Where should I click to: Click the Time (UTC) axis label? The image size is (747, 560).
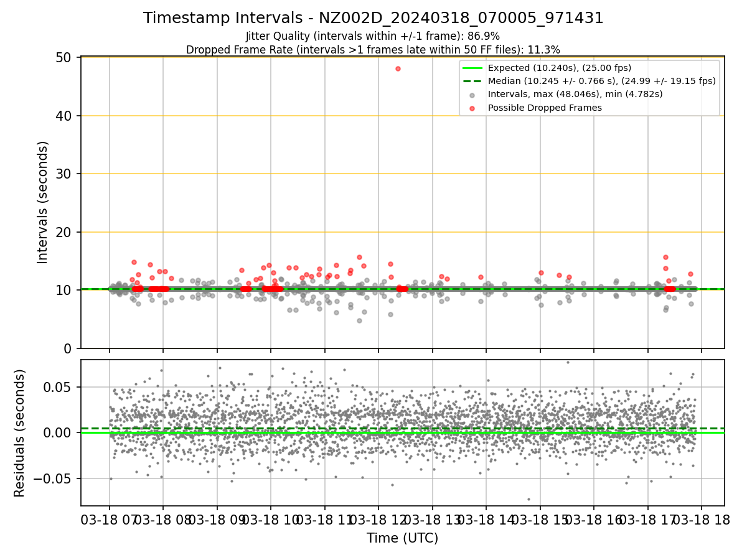click(402, 538)
